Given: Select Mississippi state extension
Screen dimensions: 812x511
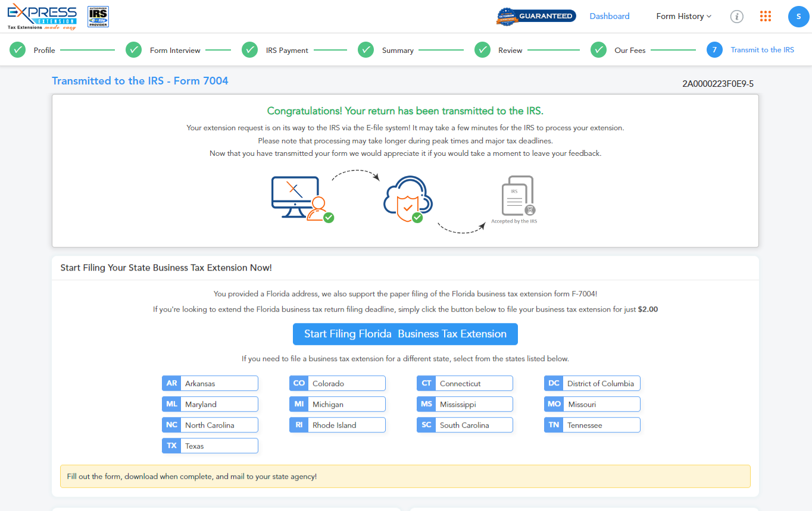Looking at the screenshot, I should tap(465, 405).
